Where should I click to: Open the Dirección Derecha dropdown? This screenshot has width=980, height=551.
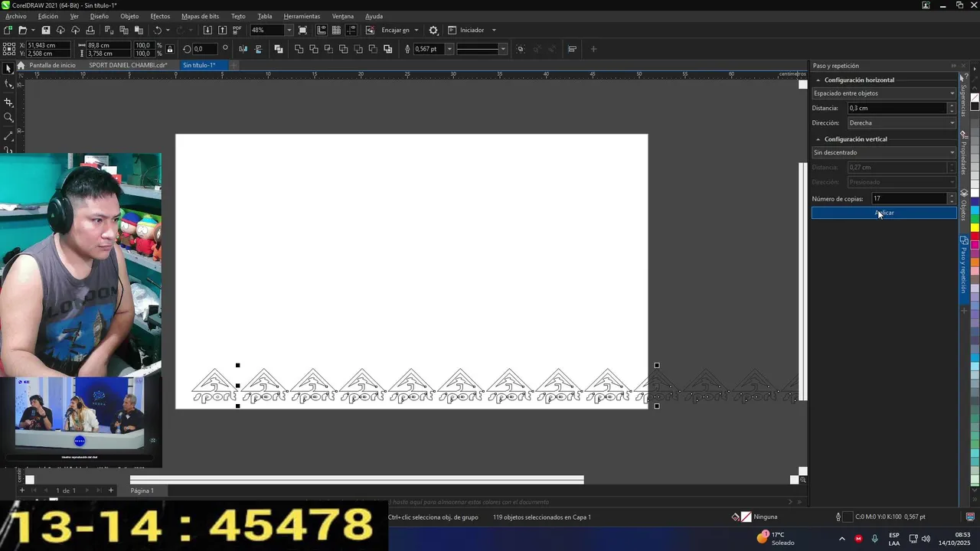[x=902, y=122]
